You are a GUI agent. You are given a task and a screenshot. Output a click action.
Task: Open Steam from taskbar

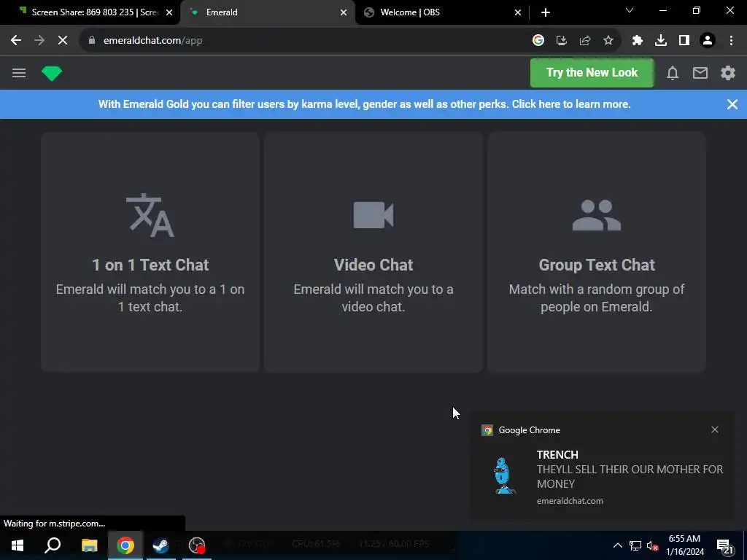tap(161, 545)
